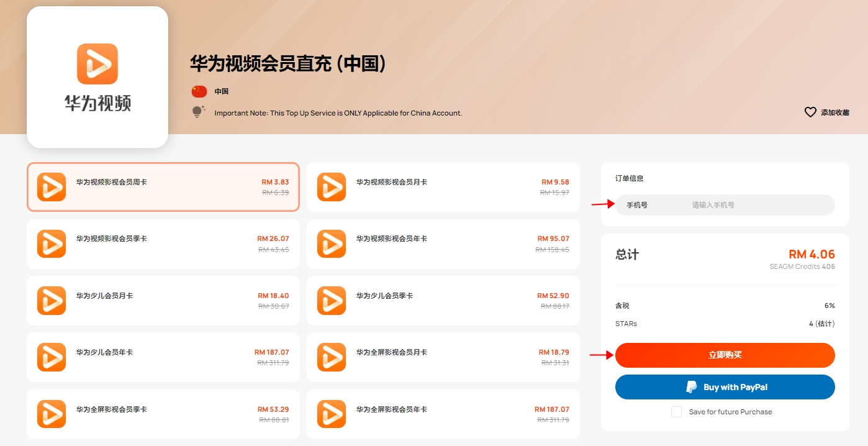Click the lightbulb important note icon
The width and height of the screenshot is (868, 446).
tap(199, 112)
